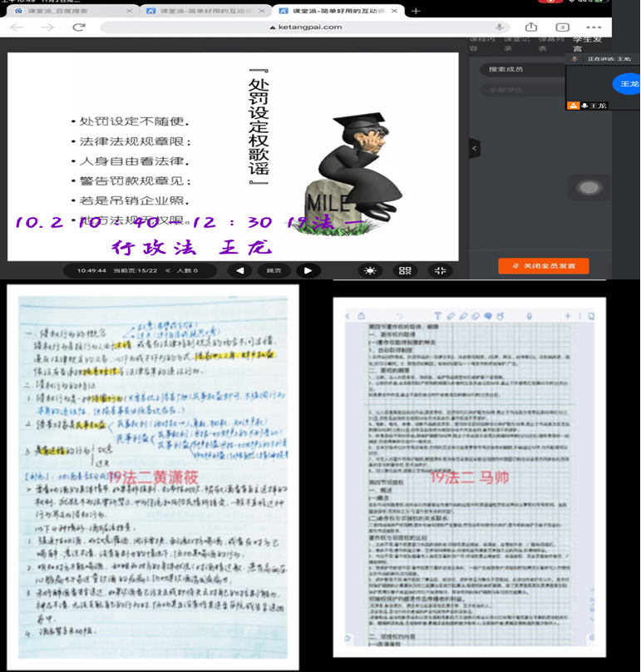Click the microphone icon beside 王龙 label
The width and height of the screenshot is (641, 672).
point(584,106)
